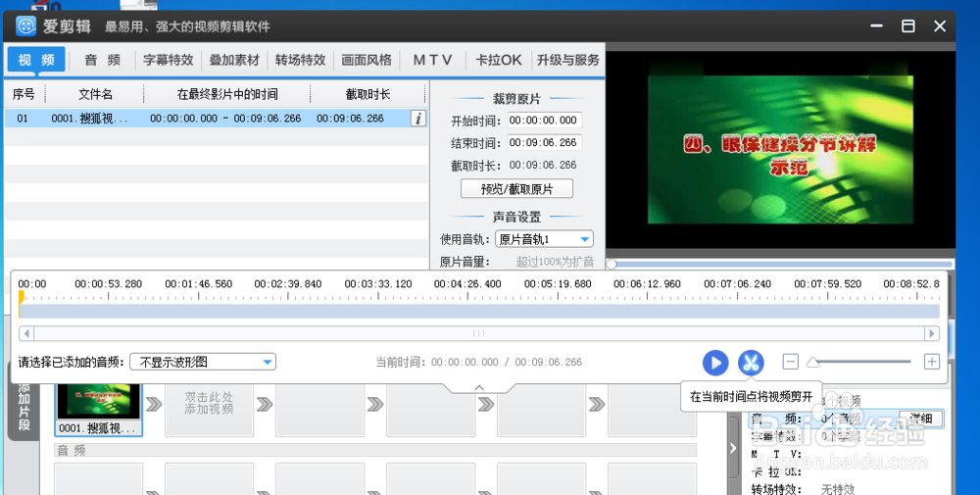Click the blue timeline clip bar
This screenshot has width=980, height=495.
point(479,311)
